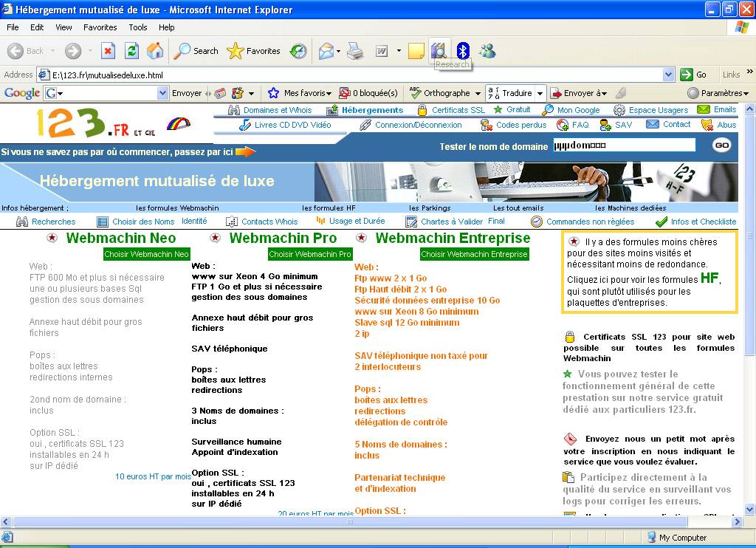Open the Messenger icon in toolbar
Image resolution: width=756 pixels, height=548 pixels.
tap(487, 51)
